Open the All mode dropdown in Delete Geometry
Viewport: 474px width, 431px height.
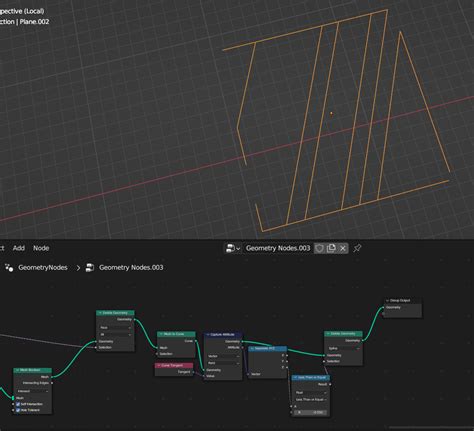coord(115,334)
